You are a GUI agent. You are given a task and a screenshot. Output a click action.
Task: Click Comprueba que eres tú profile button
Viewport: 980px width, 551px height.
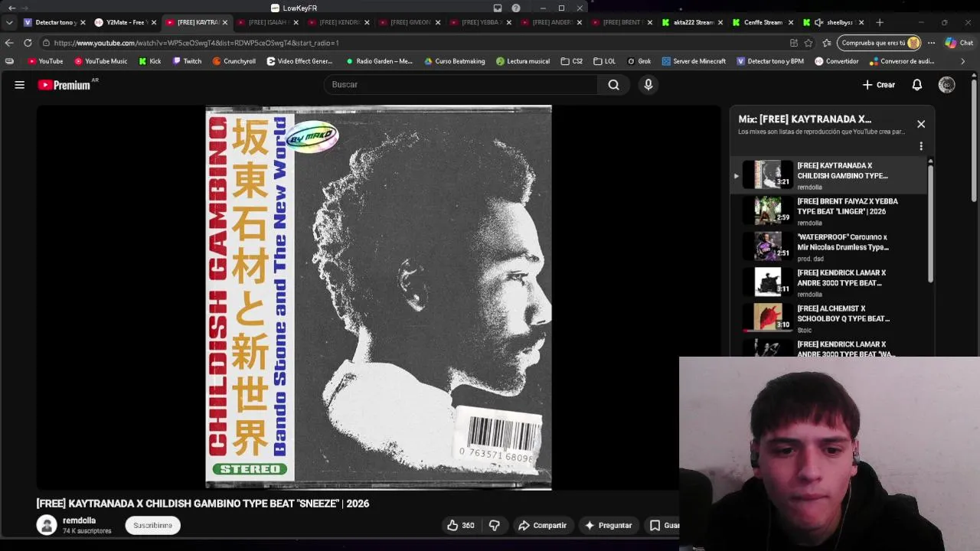(880, 43)
